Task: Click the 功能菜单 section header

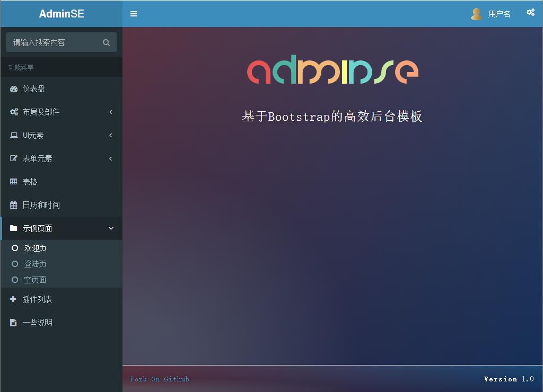Action: (21, 67)
